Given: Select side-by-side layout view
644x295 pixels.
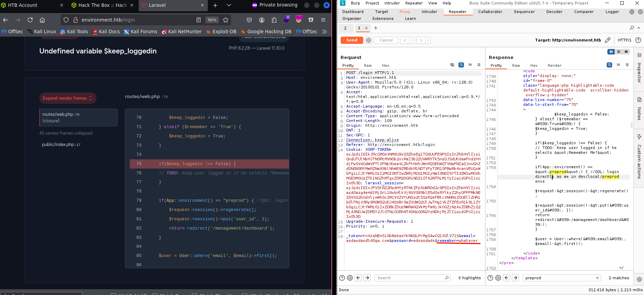Looking at the screenshot, I should 611,52.
